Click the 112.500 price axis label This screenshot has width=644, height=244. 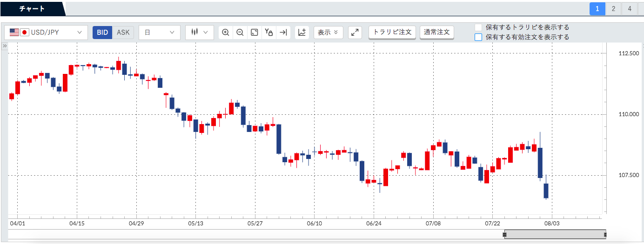(x=628, y=54)
